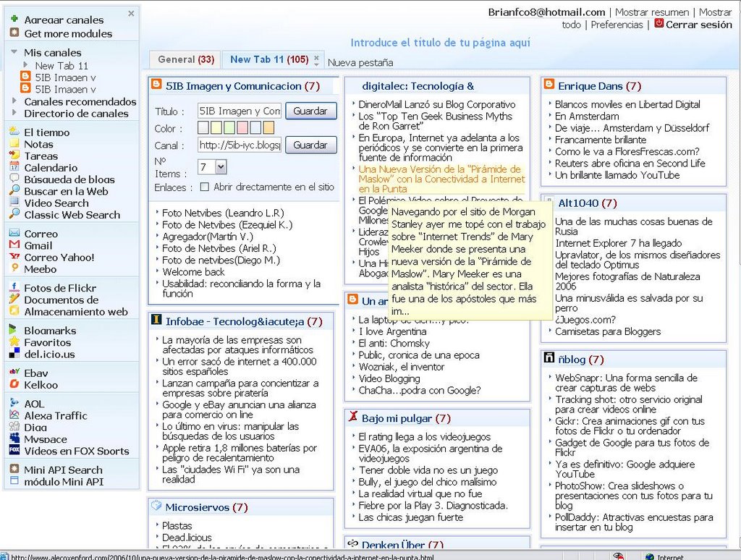Open 'Reuters abre oficina en Second Life'
This screenshot has width=741, height=560.
pyautogui.click(x=630, y=164)
